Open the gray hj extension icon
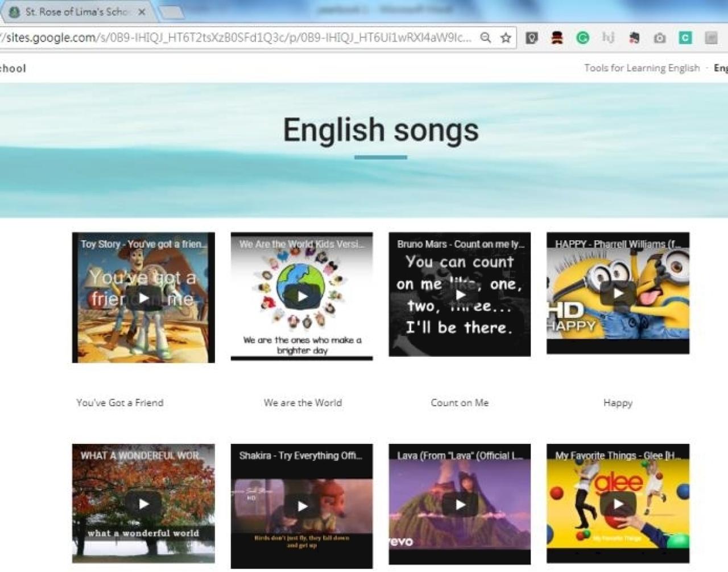The image size is (728, 572). tap(608, 38)
